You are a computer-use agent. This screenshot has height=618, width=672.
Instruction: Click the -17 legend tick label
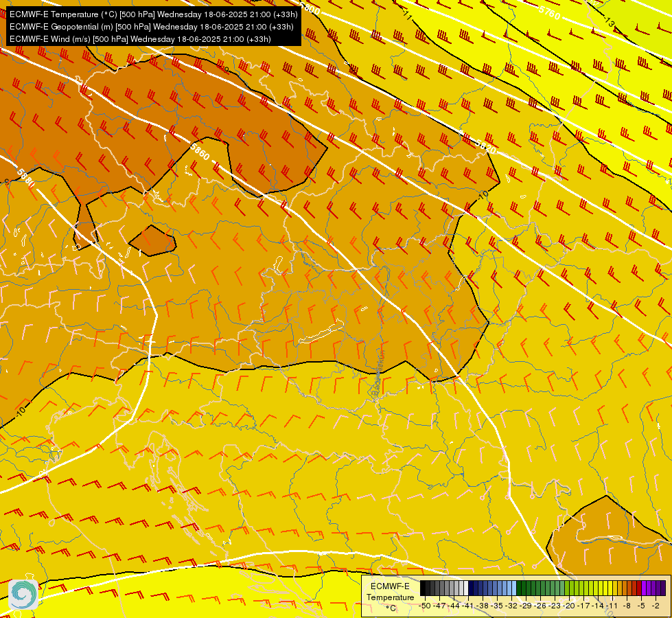click(x=583, y=606)
